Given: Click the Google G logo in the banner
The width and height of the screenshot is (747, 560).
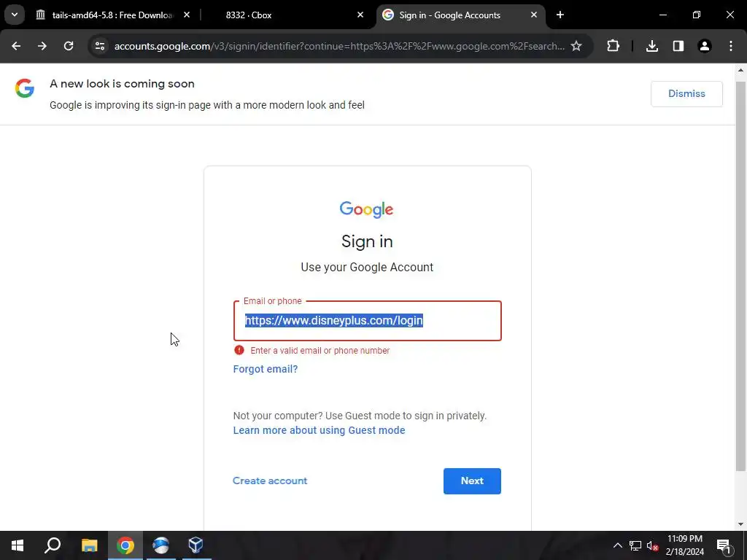Looking at the screenshot, I should 24,88.
